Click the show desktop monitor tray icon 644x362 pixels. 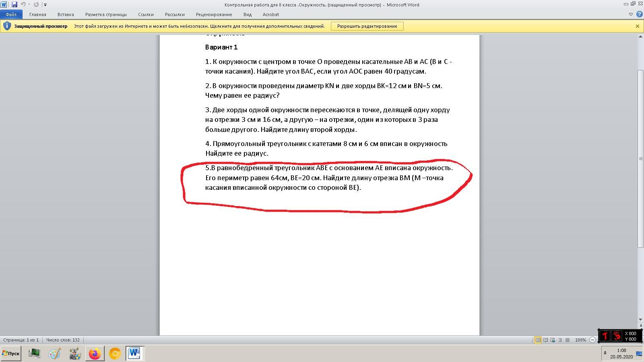click(639, 354)
